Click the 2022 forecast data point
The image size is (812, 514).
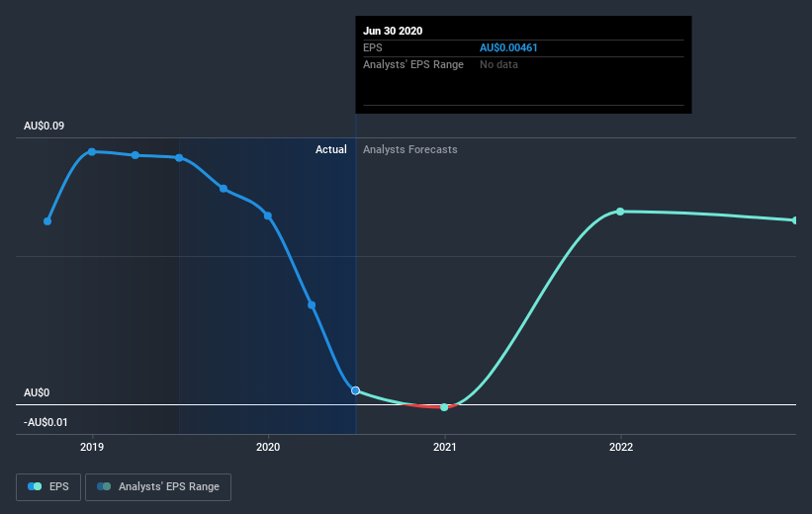pos(620,212)
